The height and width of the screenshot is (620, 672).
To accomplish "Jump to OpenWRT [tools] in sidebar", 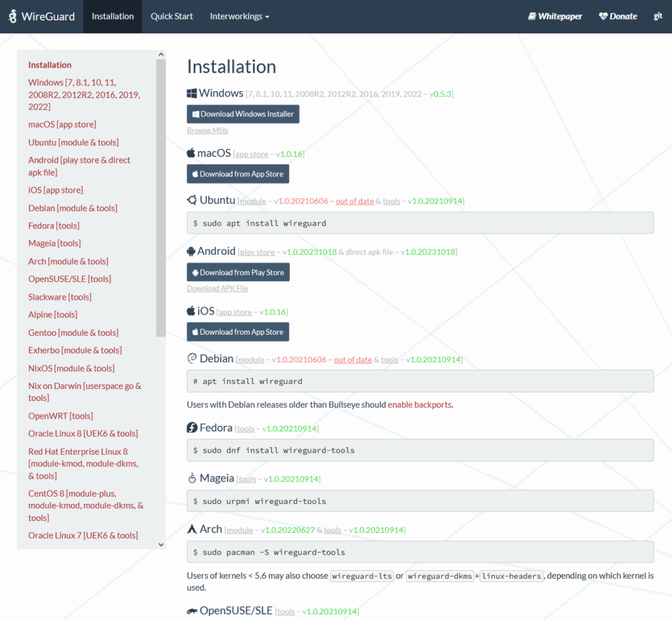I will pyautogui.click(x=60, y=416).
